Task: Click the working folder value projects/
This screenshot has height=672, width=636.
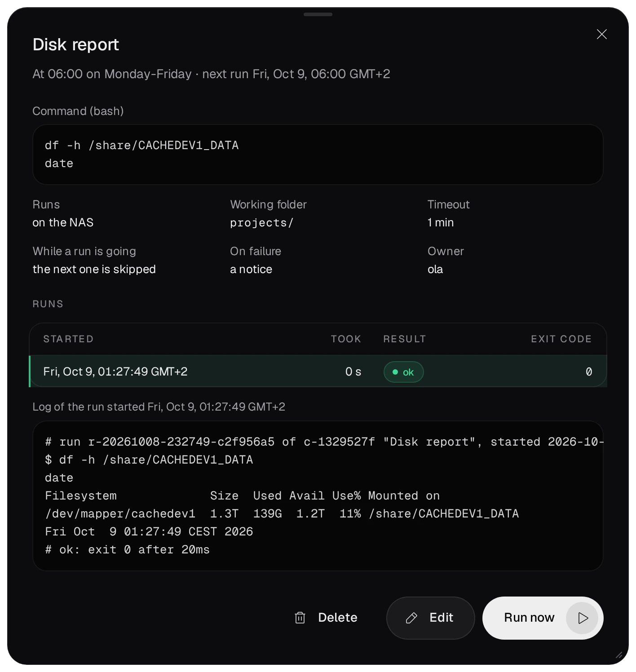Action: pos(261,222)
